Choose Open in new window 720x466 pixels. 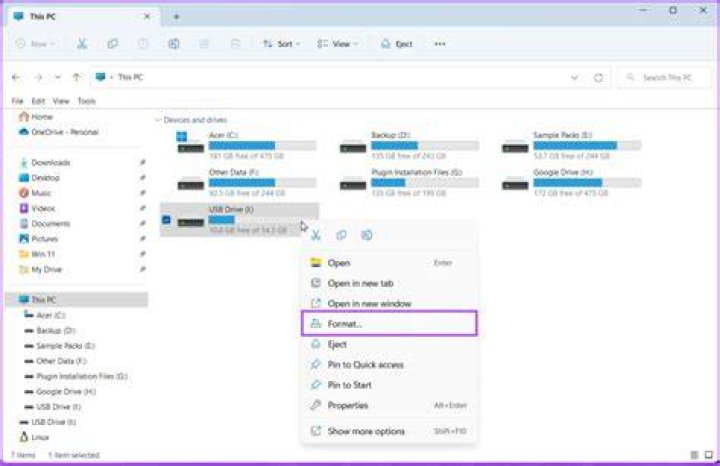[x=389, y=303]
